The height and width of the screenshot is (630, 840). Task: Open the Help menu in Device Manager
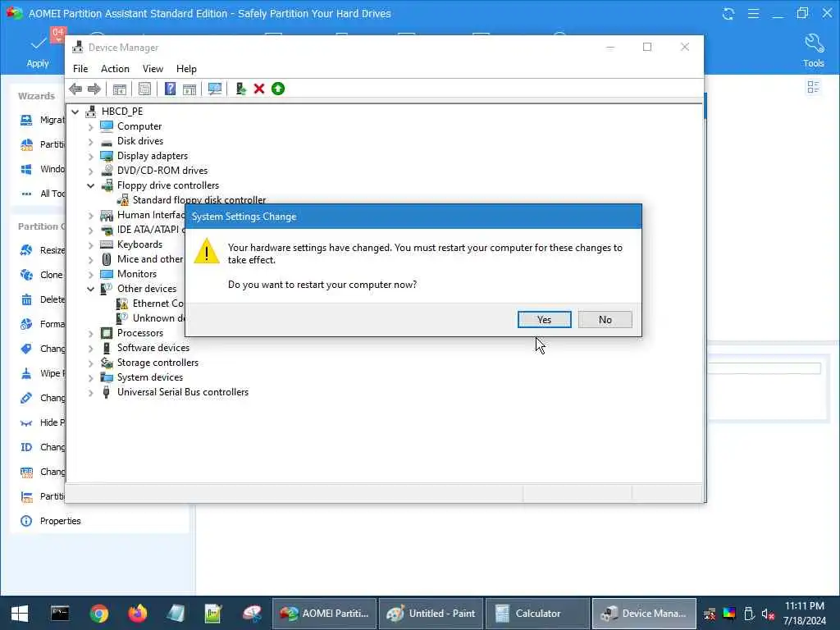coord(186,69)
